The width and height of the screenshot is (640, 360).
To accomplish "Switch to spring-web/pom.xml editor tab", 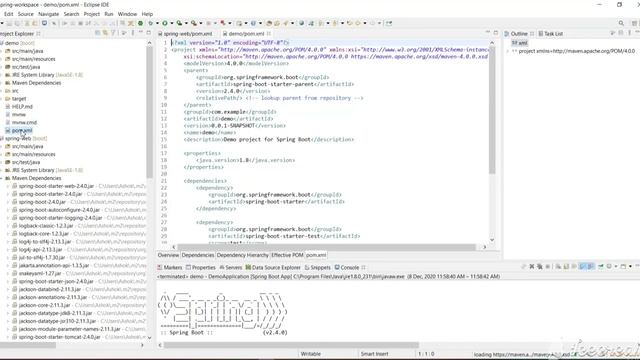I will [x=185, y=33].
